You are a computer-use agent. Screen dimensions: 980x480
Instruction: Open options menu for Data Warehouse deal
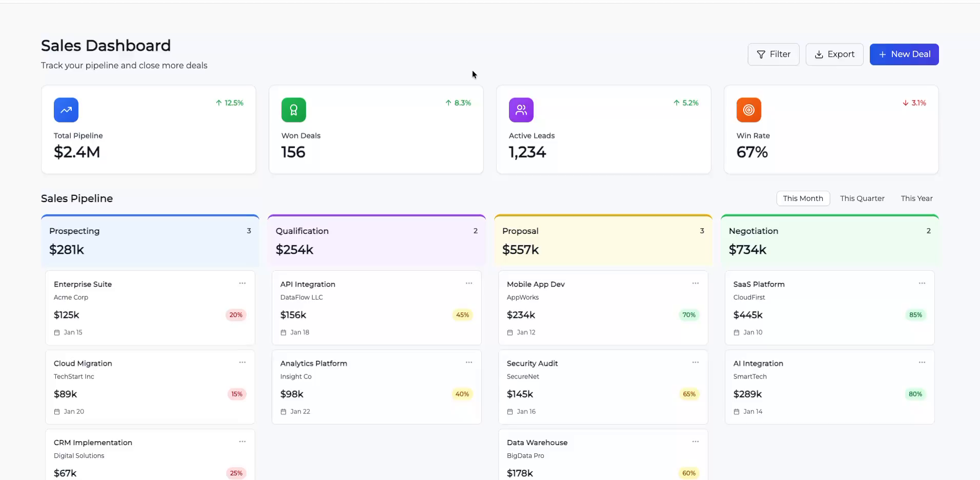click(x=695, y=442)
